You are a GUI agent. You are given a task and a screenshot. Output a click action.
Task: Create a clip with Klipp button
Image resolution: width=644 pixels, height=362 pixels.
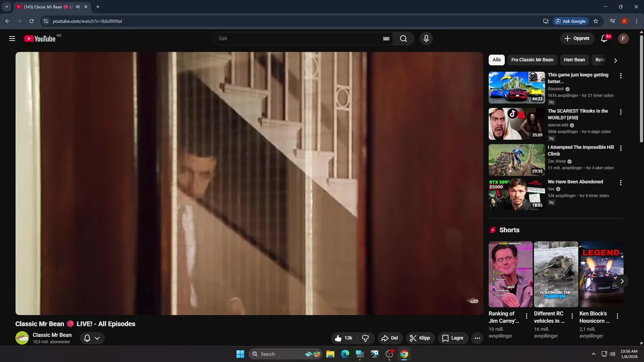[x=420, y=338]
